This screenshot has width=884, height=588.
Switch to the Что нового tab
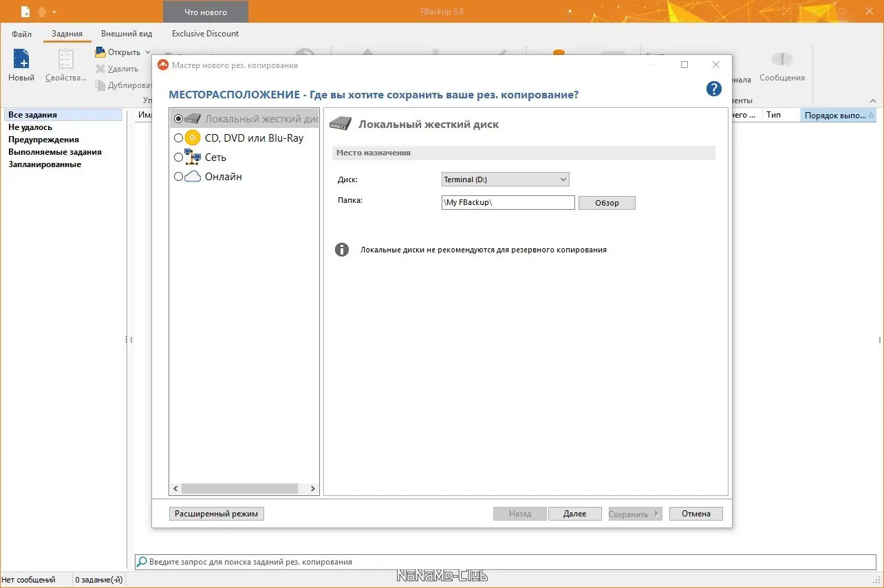(x=206, y=12)
